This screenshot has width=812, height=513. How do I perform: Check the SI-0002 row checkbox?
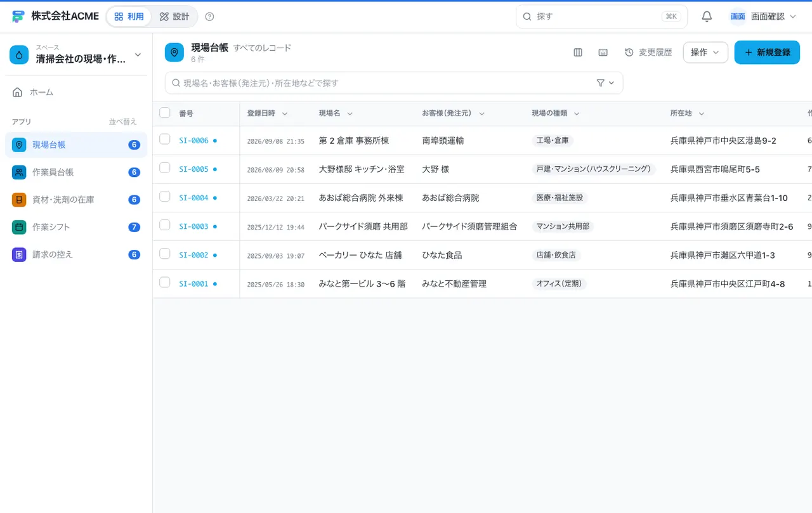[165, 253]
